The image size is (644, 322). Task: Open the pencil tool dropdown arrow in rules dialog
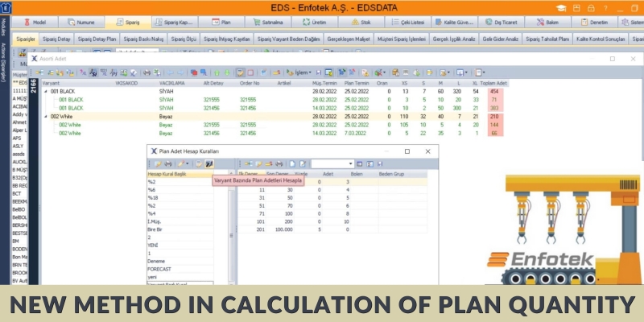[188, 164]
